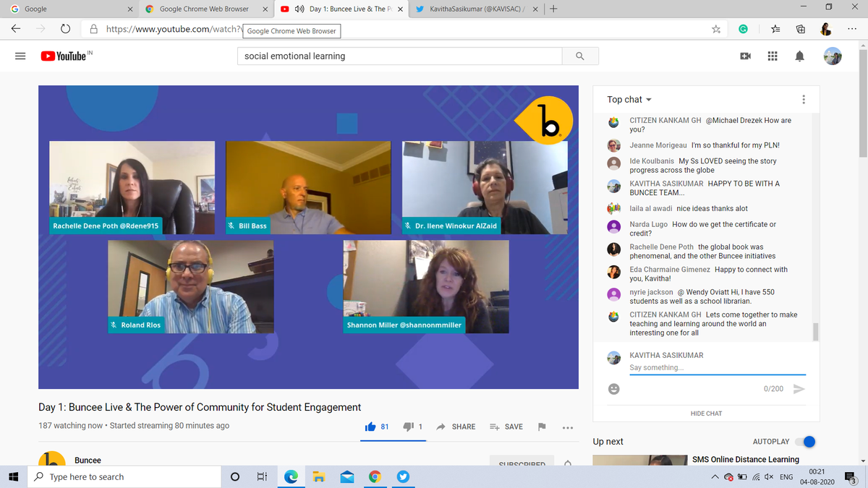Report the video using the flag icon

(x=541, y=427)
